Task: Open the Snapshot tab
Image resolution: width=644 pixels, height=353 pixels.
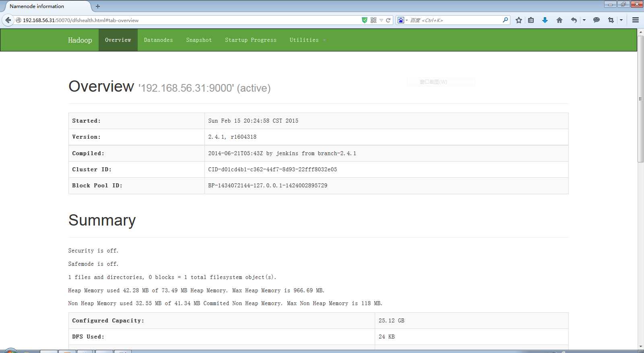Action: [x=199, y=40]
